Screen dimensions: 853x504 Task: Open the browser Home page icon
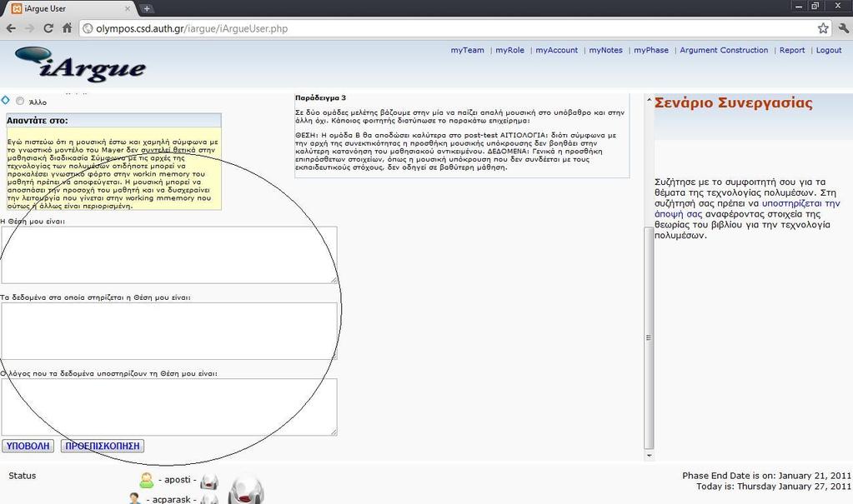[67, 28]
